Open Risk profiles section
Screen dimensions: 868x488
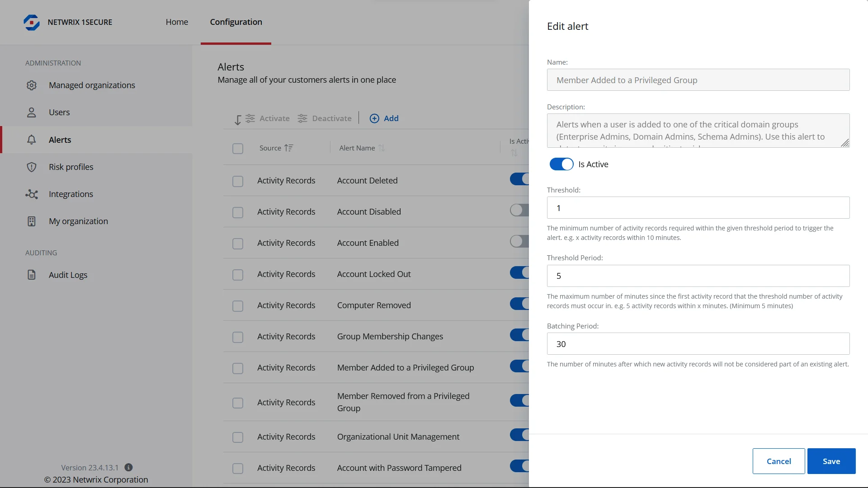coord(71,167)
